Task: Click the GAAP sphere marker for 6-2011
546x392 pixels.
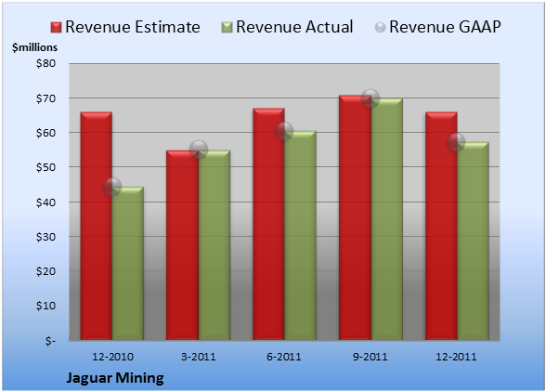Action: [x=284, y=131]
